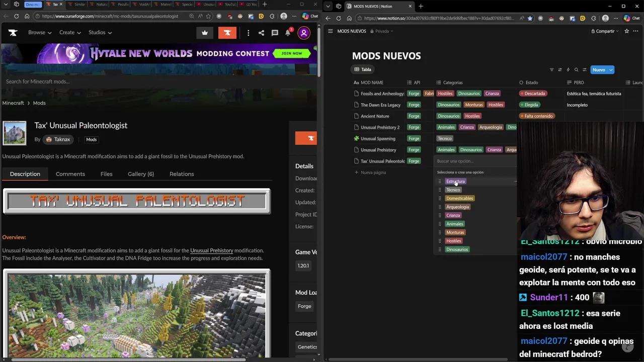Viewport: 644px width, 362px height.
Task: Select the Tabla view tab in Notion
Action: pyautogui.click(x=363, y=69)
